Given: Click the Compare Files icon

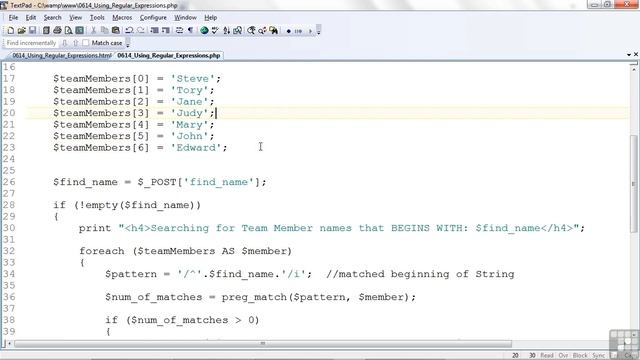Looking at the screenshot, I should click(238, 31).
